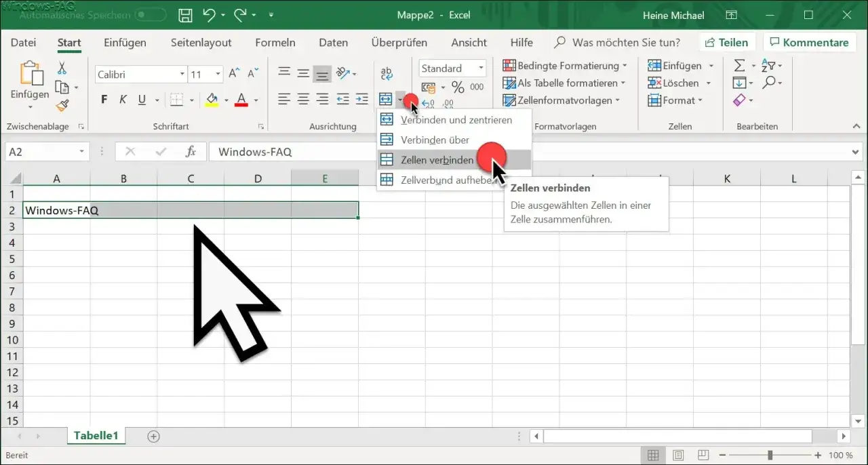868x465 pixels.
Task: Click the thousands separator 000 icon
Action: point(477,87)
